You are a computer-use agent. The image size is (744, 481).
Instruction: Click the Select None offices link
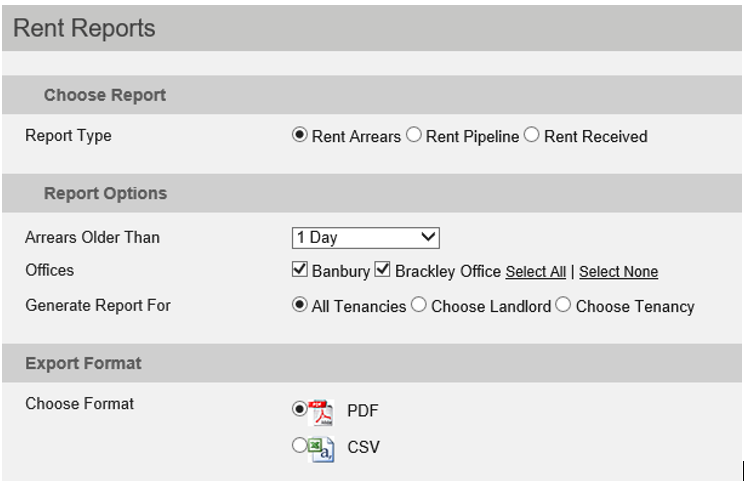(x=618, y=272)
